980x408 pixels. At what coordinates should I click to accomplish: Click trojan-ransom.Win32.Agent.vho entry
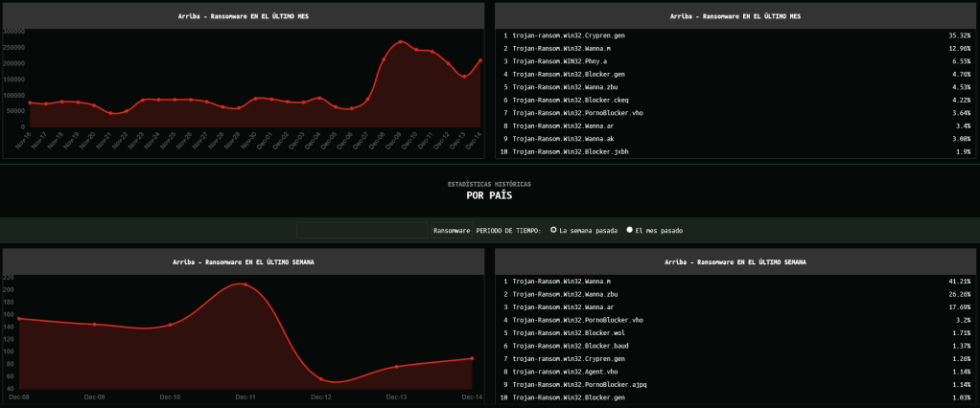566,372
